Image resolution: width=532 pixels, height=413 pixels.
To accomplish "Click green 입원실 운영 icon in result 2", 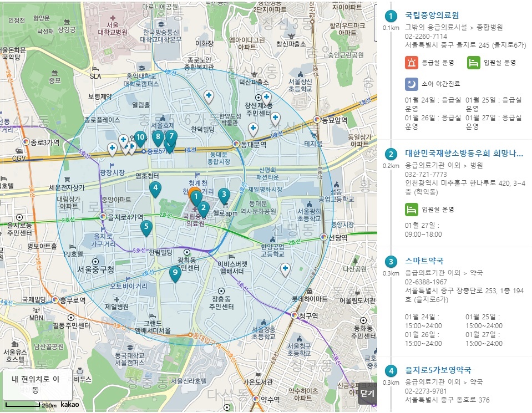I will (411, 210).
